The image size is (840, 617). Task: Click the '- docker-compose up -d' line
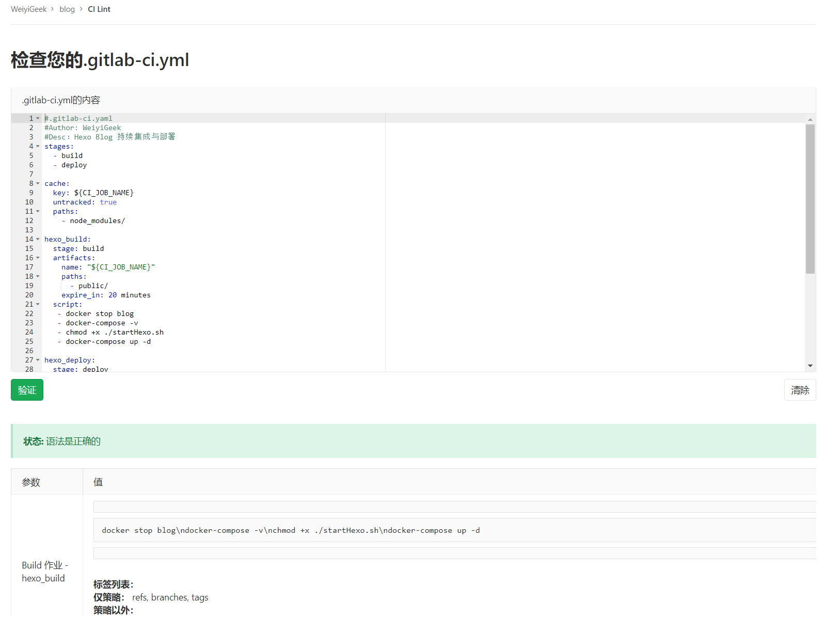[104, 341]
